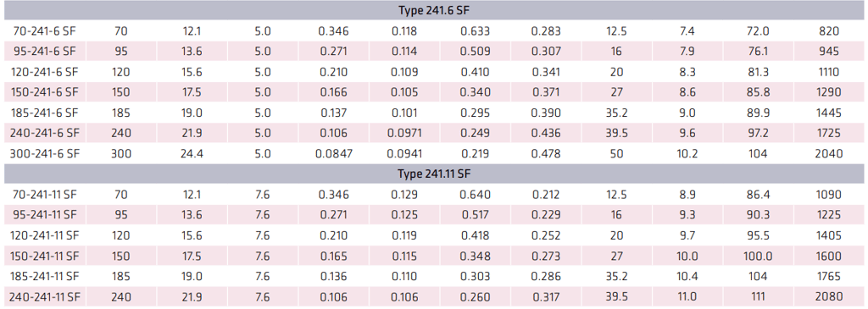Click the 0.0971 cell value
868x309 pixels.
pyautogui.click(x=404, y=133)
